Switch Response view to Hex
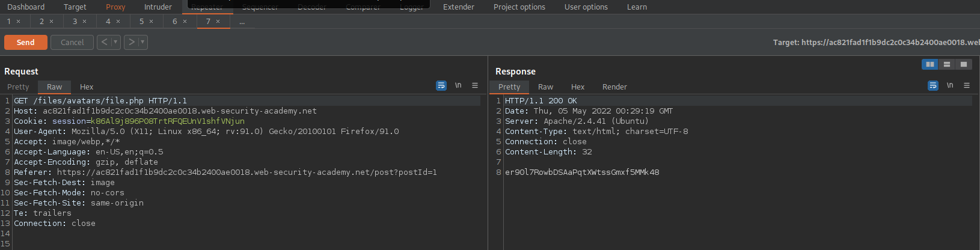Screen dimensions: 980x250 [x=578, y=87]
